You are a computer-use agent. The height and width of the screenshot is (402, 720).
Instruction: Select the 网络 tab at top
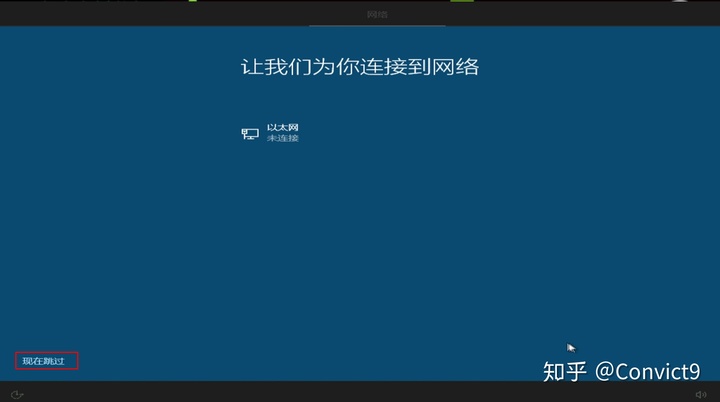click(x=377, y=15)
